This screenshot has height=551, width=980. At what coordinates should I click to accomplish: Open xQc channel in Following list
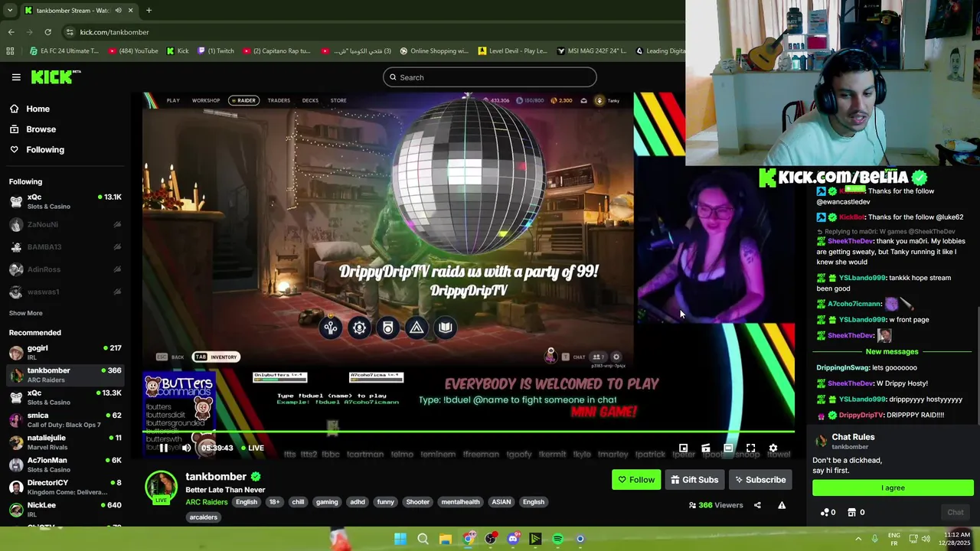65,201
